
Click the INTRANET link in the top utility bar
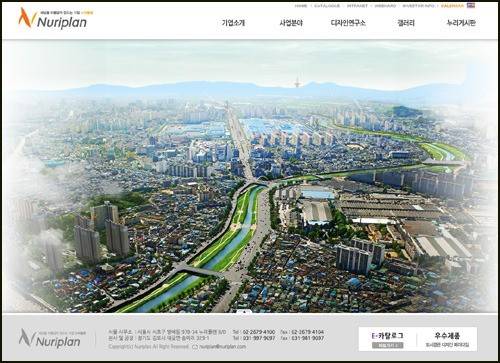[357, 6]
